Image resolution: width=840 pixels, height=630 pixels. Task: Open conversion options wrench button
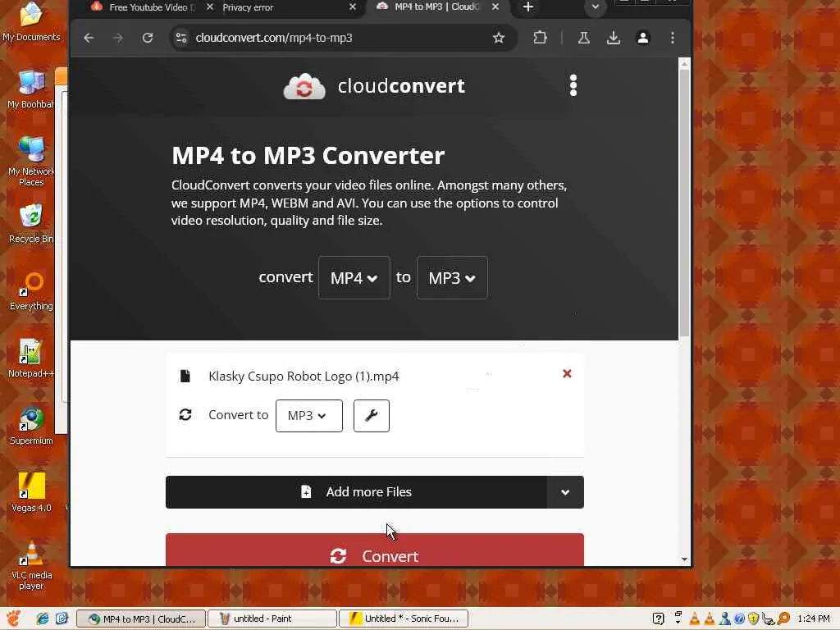372,415
